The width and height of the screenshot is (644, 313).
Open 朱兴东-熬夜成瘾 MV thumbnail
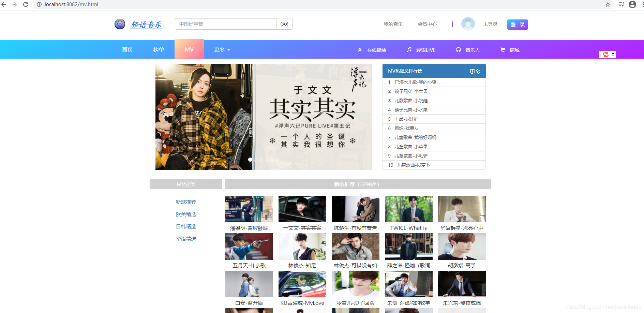click(462, 284)
